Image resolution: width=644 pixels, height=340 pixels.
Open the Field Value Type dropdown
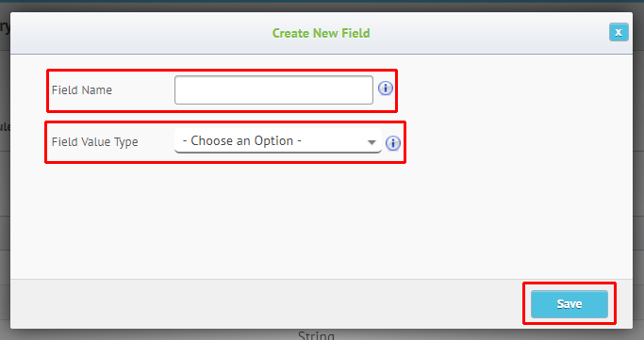[x=278, y=140]
